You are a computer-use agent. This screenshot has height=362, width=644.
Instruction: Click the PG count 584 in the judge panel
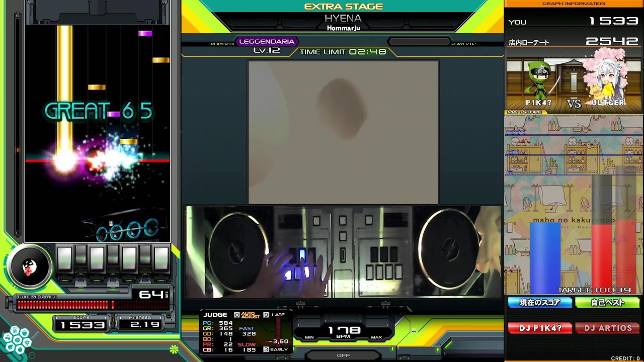(225, 323)
